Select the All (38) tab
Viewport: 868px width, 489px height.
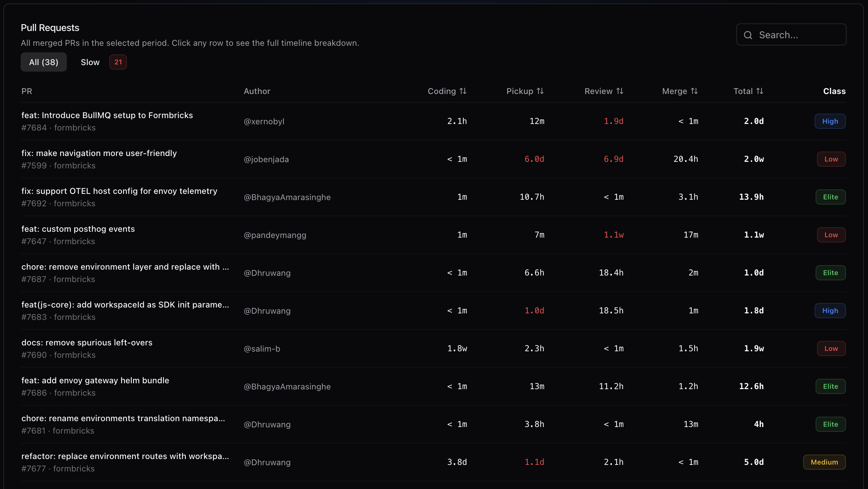click(44, 62)
